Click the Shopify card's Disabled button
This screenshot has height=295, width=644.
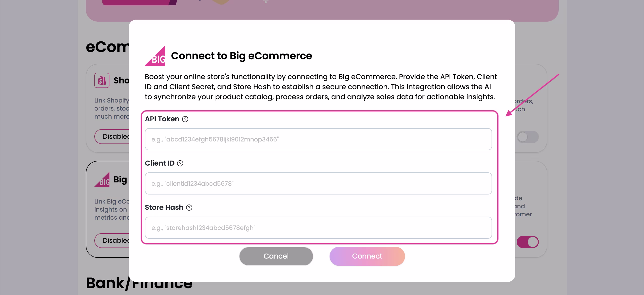[x=112, y=136]
